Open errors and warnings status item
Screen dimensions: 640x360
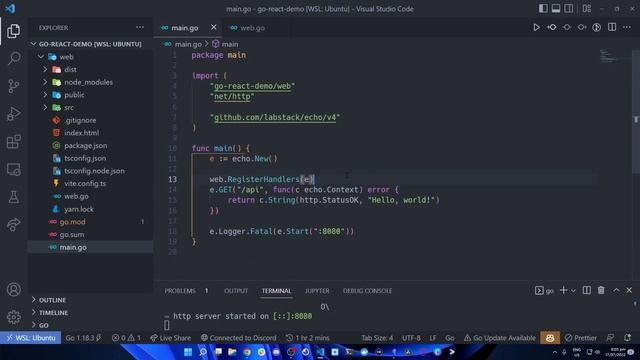pyautogui.click(x=126, y=338)
